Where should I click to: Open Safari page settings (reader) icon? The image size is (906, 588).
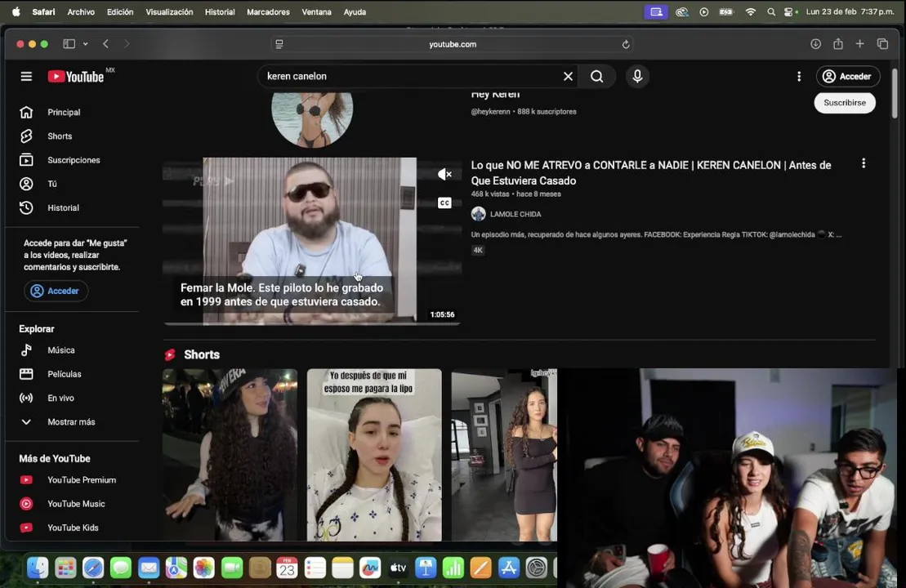click(x=279, y=44)
